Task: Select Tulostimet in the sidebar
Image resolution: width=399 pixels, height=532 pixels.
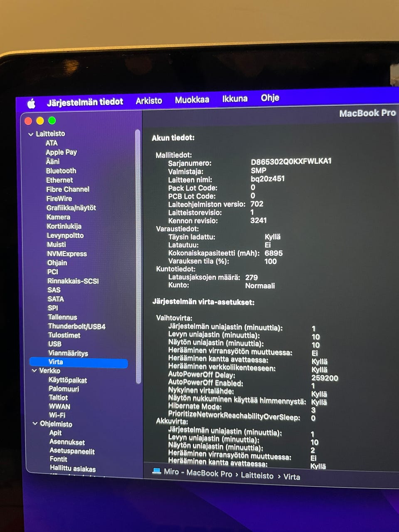Action: tap(64, 335)
